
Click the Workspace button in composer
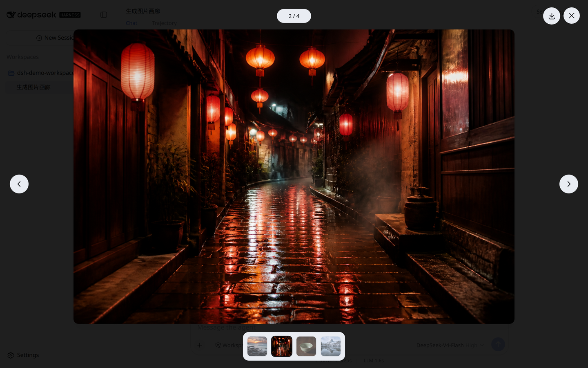point(229,345)
